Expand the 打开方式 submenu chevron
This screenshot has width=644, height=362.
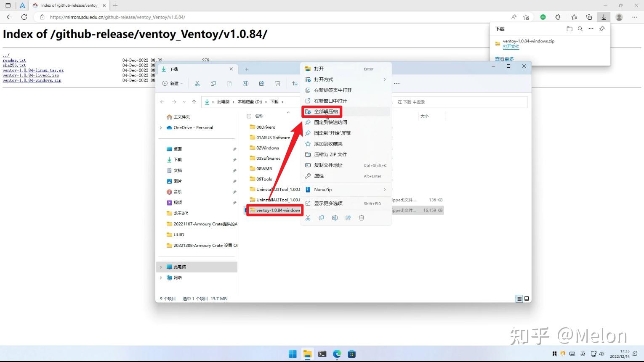coord(384,79)
